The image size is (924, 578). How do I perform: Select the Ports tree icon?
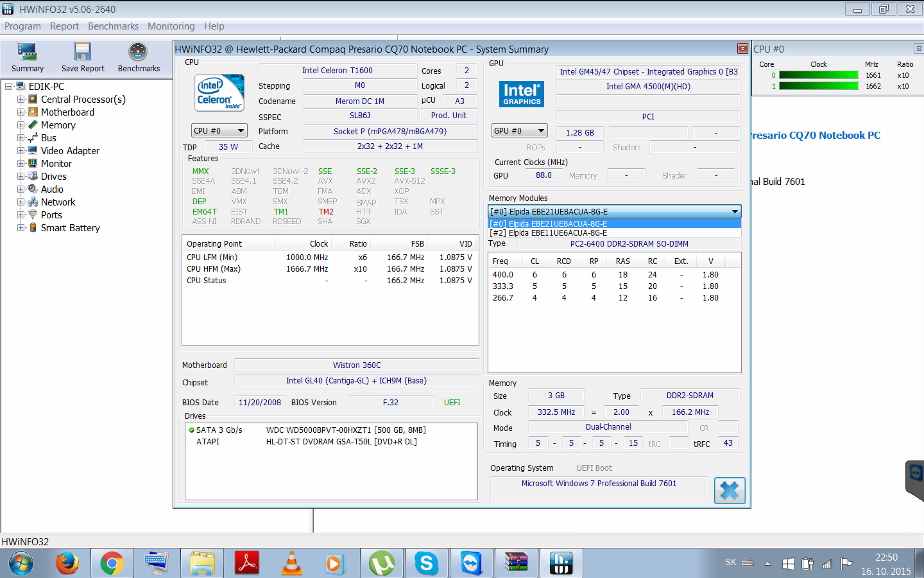pyautogui.click(x=33, y=215)
